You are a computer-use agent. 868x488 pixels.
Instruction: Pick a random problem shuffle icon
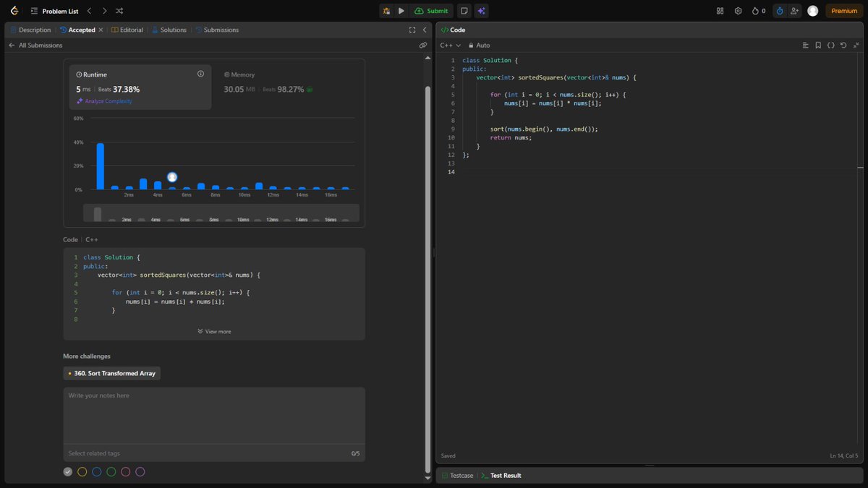[119, 11]
